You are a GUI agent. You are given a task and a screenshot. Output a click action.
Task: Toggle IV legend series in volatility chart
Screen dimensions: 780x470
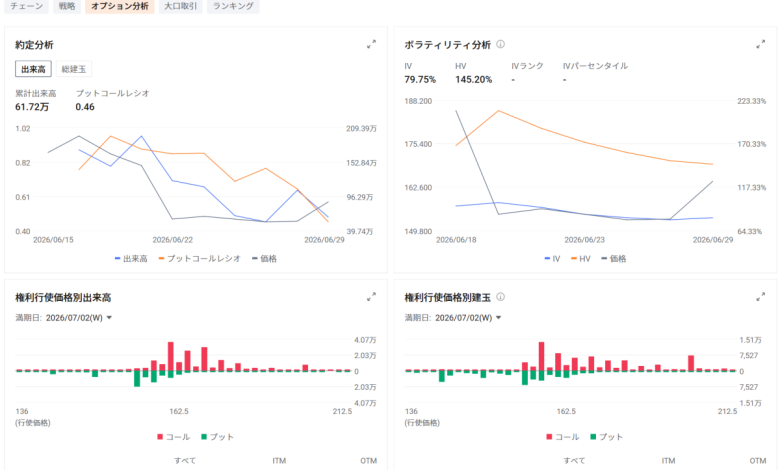point(552,259)
